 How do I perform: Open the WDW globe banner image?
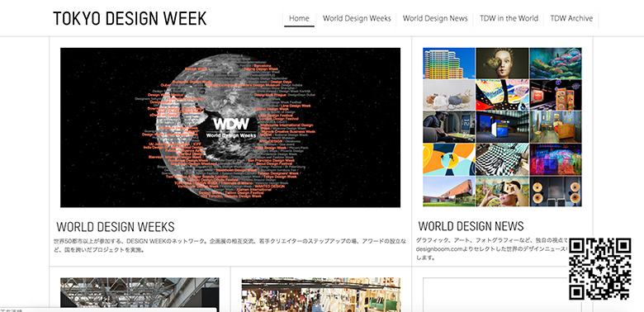[x=230, y=127]
